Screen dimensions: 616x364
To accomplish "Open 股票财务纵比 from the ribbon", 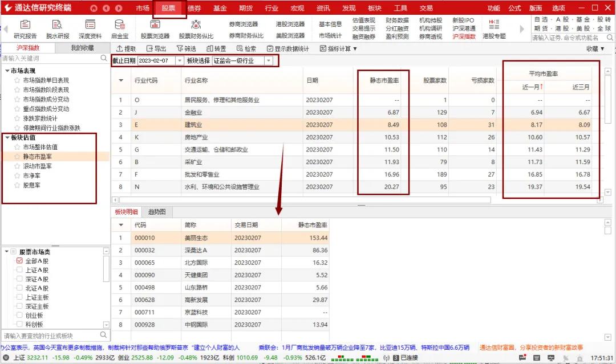I will (196, 30).
